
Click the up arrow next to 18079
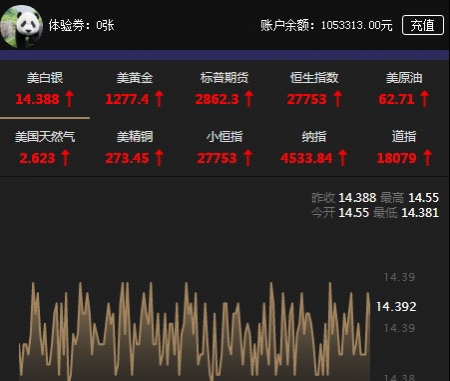click(427, 158)
